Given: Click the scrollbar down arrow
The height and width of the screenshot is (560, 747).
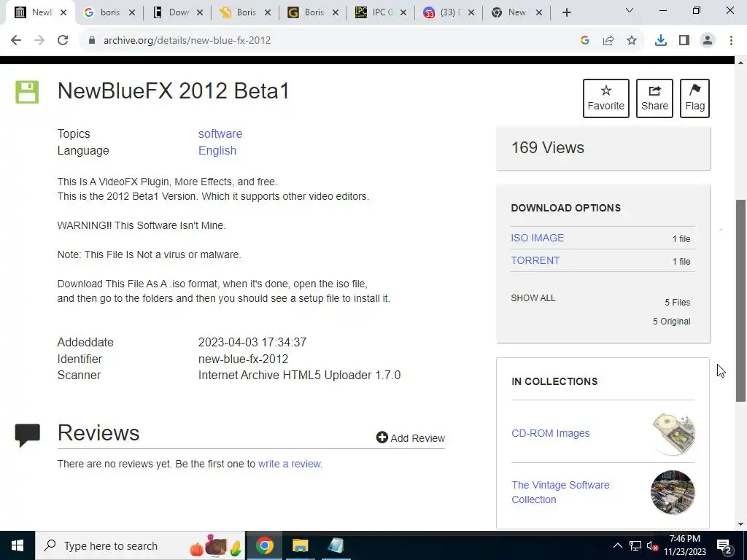Looking at the screenshot, I should (741, 524).
